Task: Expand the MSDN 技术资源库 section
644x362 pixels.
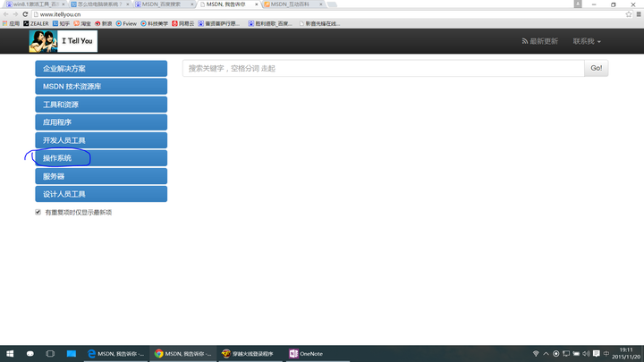Action: tap(101, 87)
